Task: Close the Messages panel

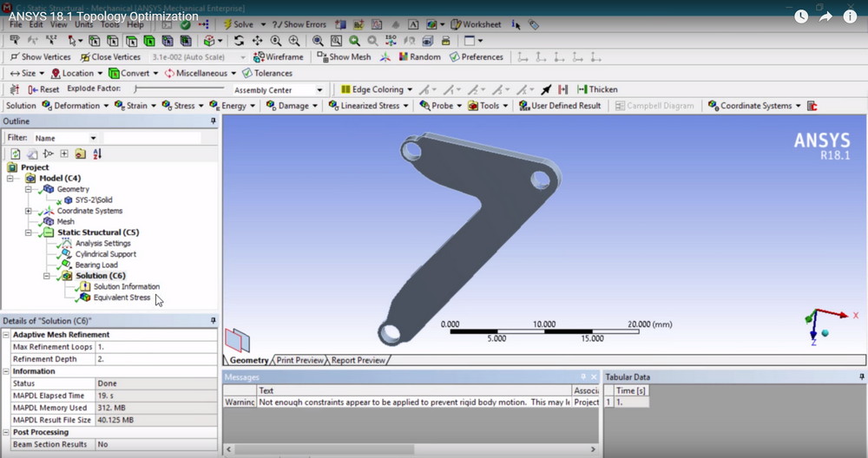Action: coord(594,376)
